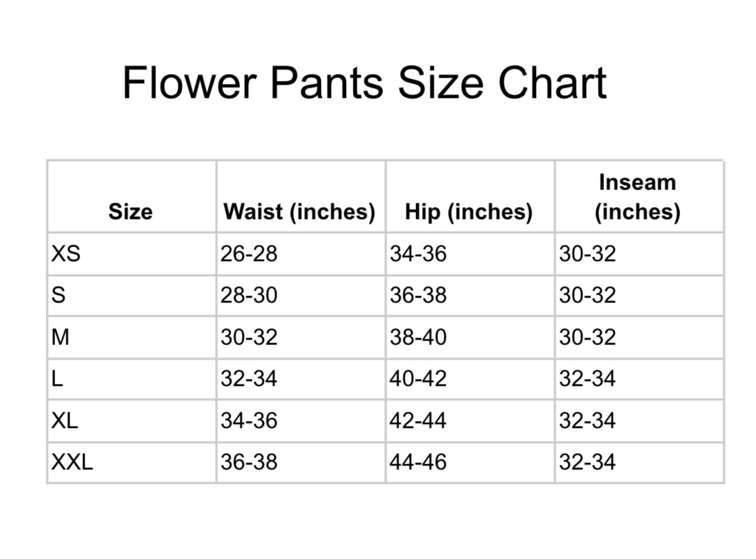The height and width of the screenshot is (559, 756).
Task: Select the inseam cell for size L
Action: pos(587,379)
